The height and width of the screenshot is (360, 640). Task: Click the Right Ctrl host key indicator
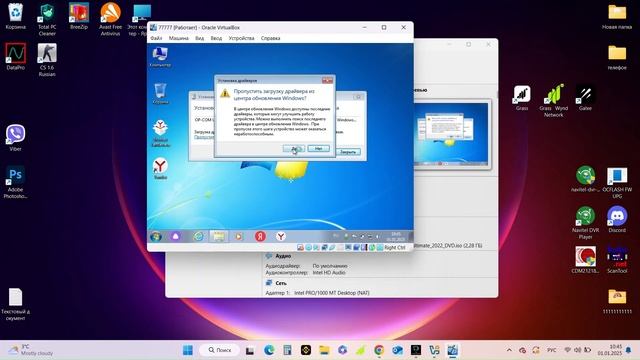tap(395, 247)
